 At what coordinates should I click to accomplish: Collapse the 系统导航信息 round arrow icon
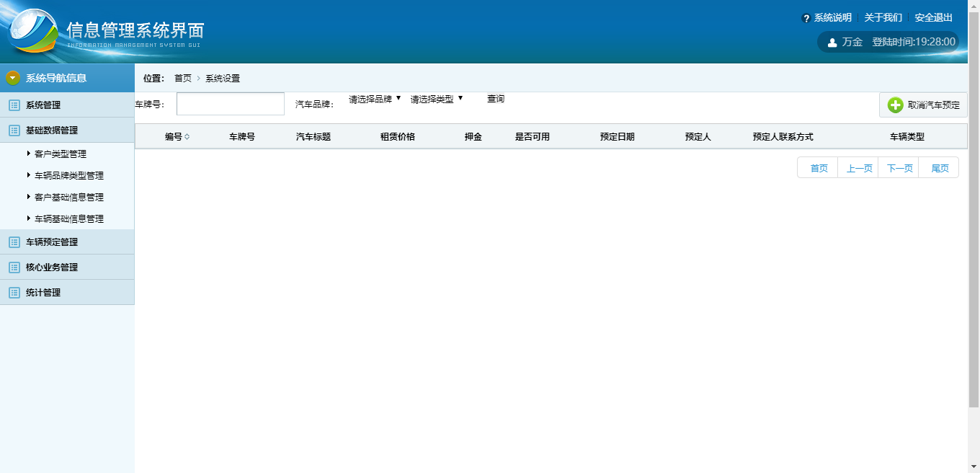point(13,78)
